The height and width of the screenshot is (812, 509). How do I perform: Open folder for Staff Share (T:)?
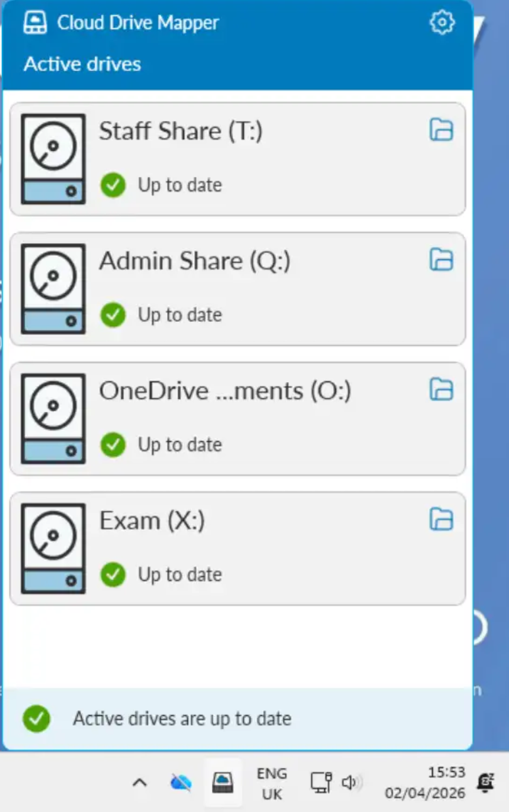pos(441,129)
